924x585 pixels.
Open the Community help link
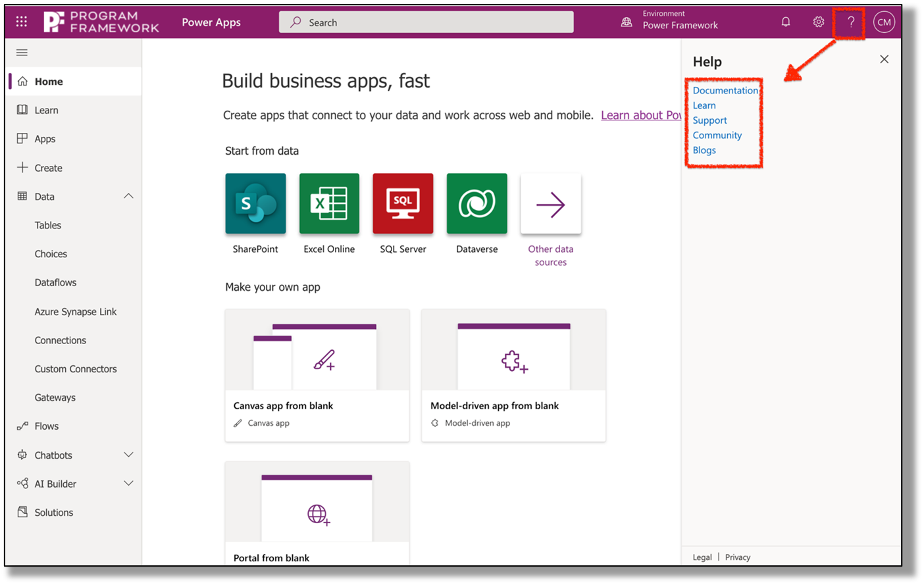(717, 135)
